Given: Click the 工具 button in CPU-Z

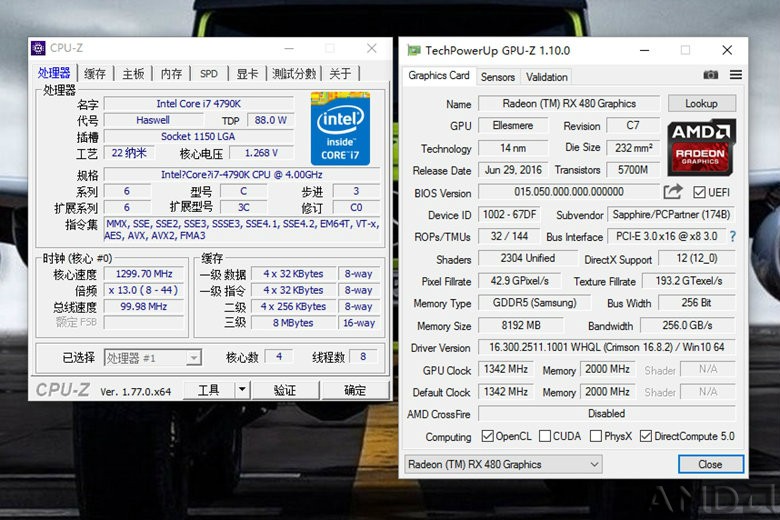Looking at the screenshot, I should (209, 390).
